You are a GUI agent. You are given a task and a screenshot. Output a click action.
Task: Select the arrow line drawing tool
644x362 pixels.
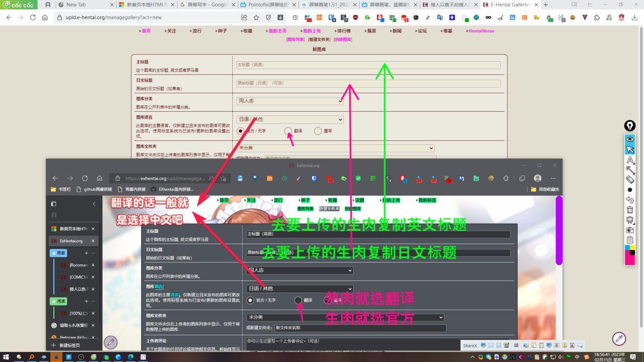tap(630, 170)
